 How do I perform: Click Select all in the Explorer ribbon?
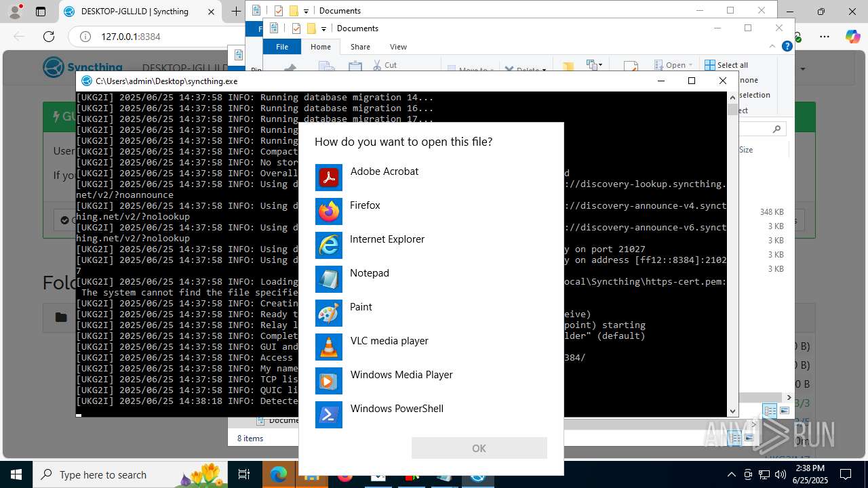click(x=726, y=65)
